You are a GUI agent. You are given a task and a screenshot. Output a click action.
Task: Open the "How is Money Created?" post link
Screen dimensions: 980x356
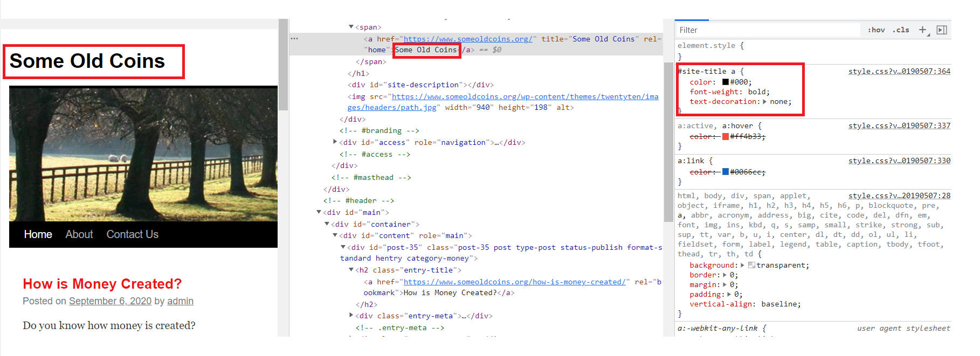point(102,284)
